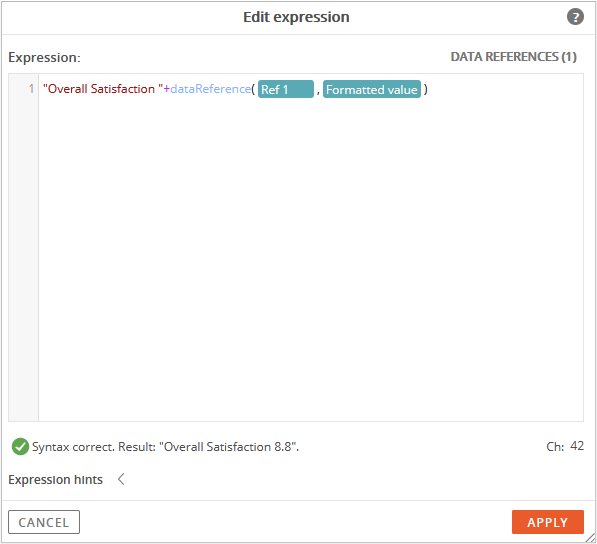The image size is (597, 544).
Task: Click line number 1 in the gutter
Action: click(31, 89)
